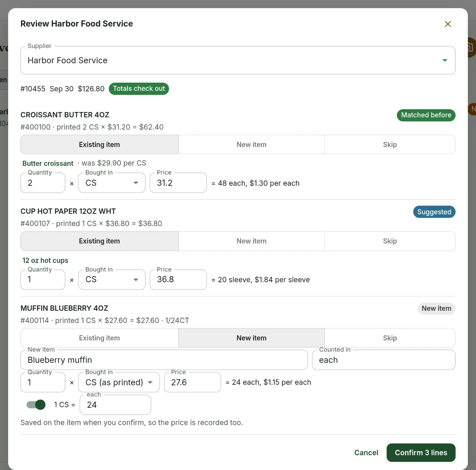
Task: Click Cancel button
Action: coord(366,452)
